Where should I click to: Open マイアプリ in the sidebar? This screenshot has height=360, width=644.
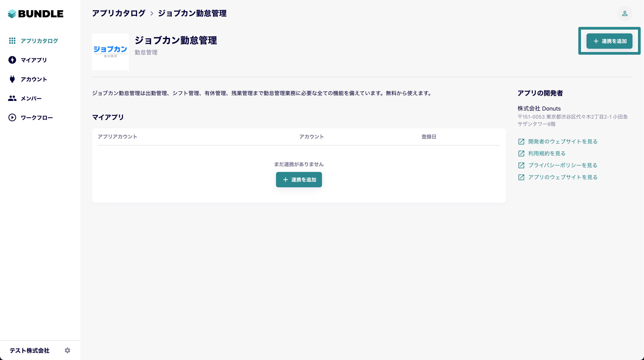[34, 60]
